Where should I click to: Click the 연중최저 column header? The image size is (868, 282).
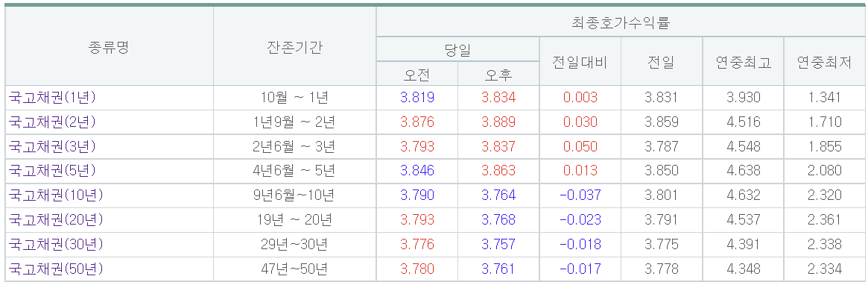click(x=824, y=61)
